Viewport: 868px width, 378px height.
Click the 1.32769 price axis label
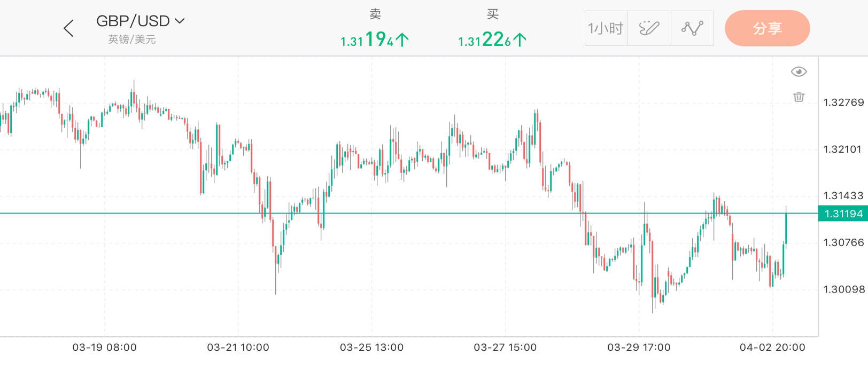[843, 103]
